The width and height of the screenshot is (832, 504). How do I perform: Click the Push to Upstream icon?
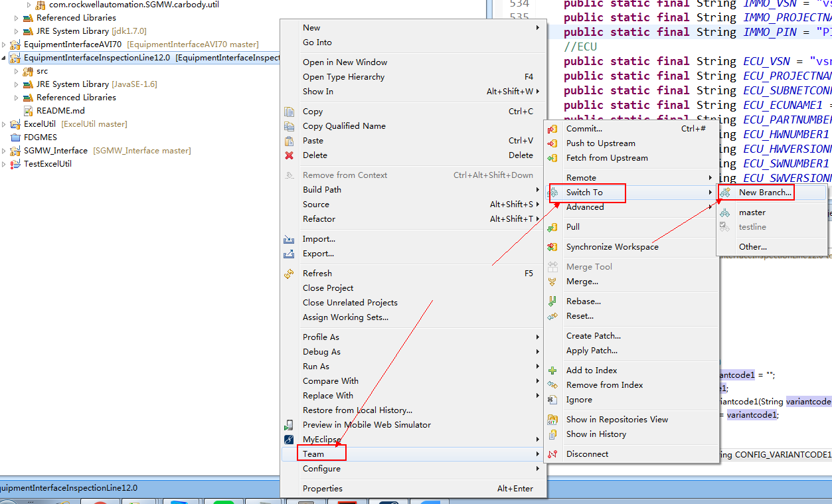click(x=552, y=143)
